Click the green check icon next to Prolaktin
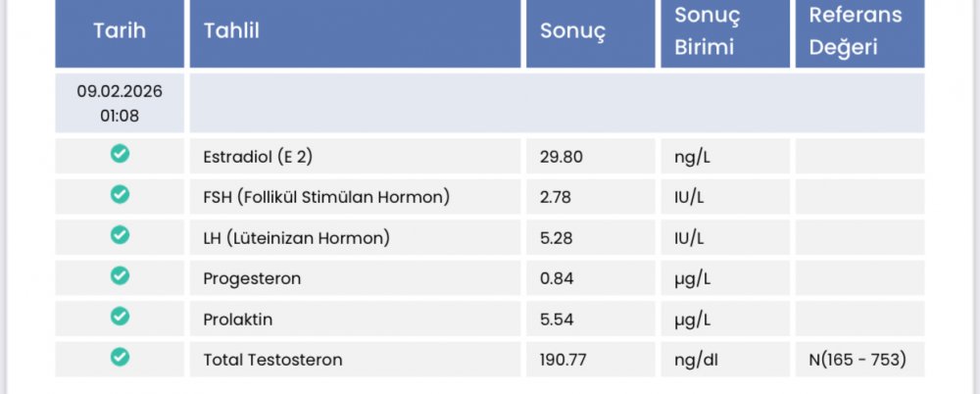 pyautogui.click(x=120, y=317)
